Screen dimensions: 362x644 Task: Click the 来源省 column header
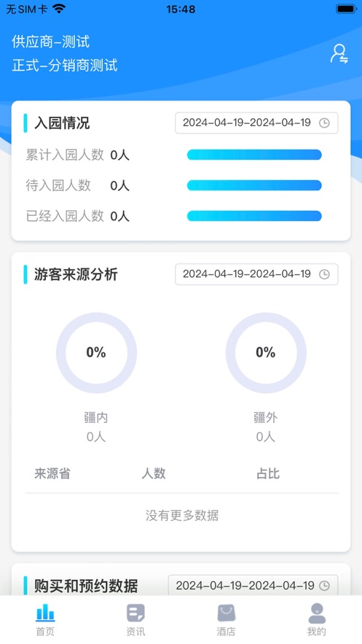(52, 473)
